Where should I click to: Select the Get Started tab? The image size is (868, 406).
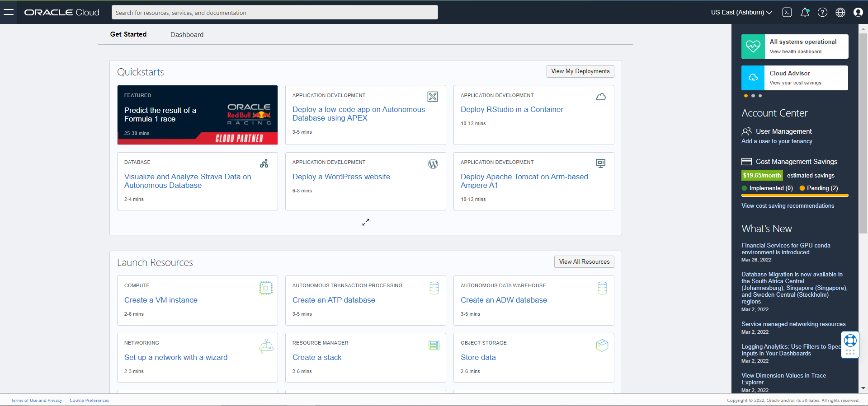pos(128,34)
